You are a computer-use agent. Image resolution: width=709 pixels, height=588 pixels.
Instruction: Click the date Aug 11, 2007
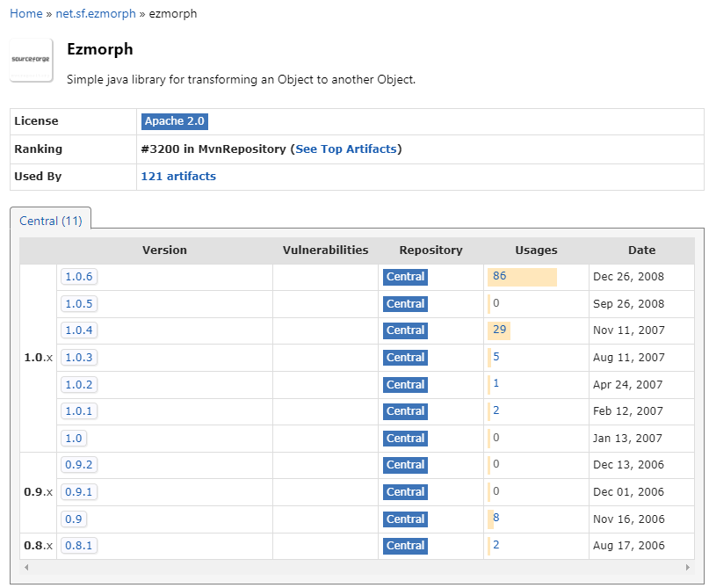pos(629,358)
